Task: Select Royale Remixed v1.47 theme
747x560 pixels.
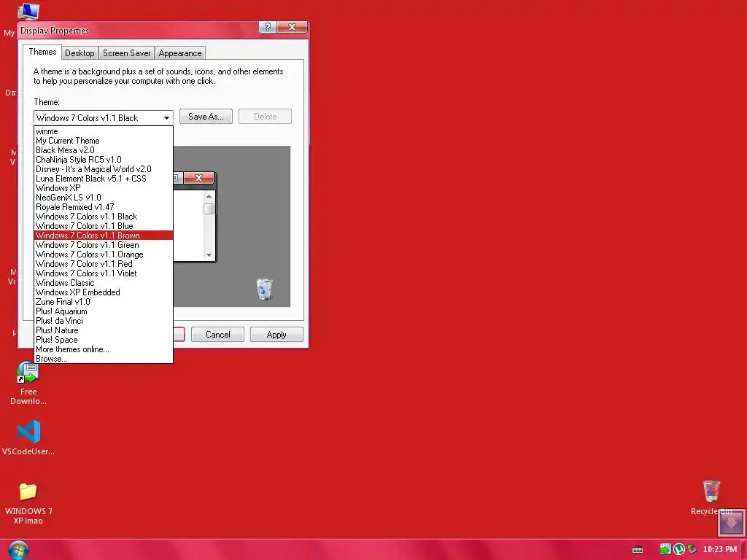Action: 104,207
